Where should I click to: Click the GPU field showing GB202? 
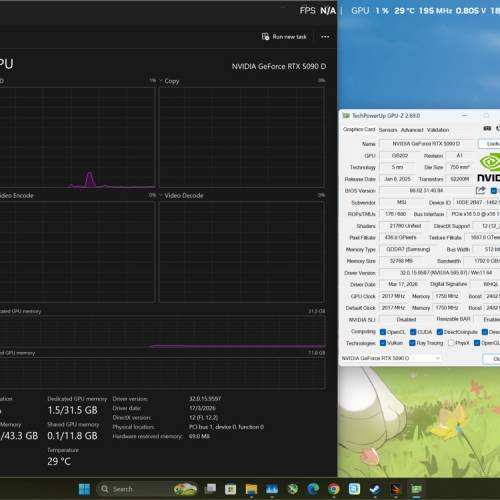(x=399, y=155)
